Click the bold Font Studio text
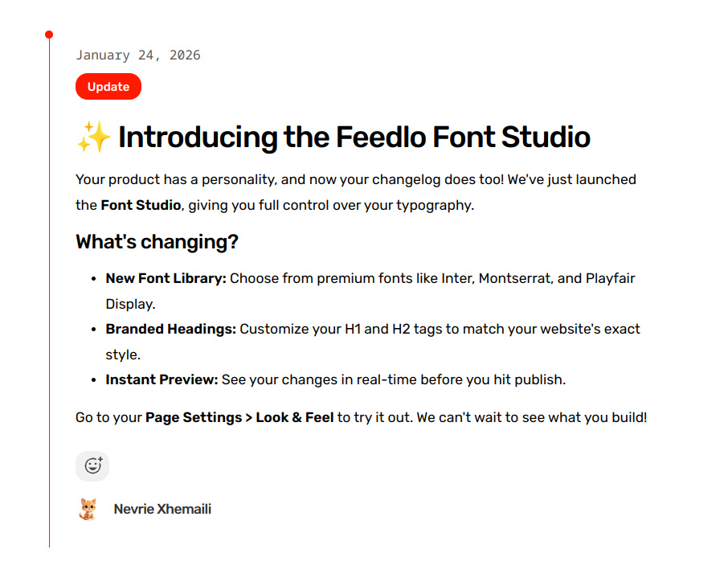The image size is (728, 574). (x=141, y=205)
